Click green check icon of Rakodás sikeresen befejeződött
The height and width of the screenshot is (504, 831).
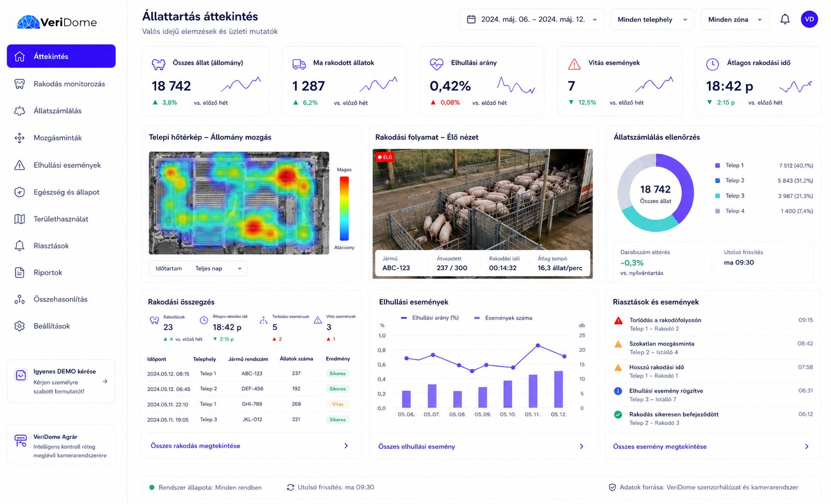(618, 414)
